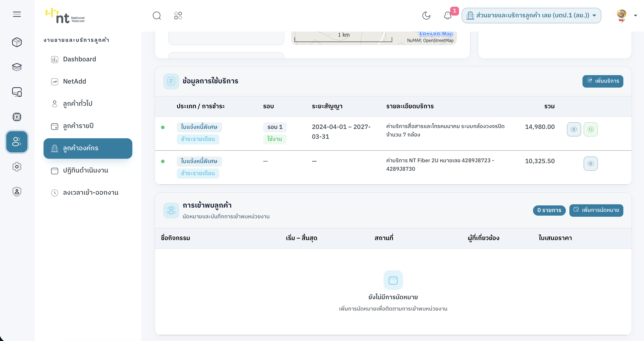Select the customers people sidebar icon

(x=17, y=142)
